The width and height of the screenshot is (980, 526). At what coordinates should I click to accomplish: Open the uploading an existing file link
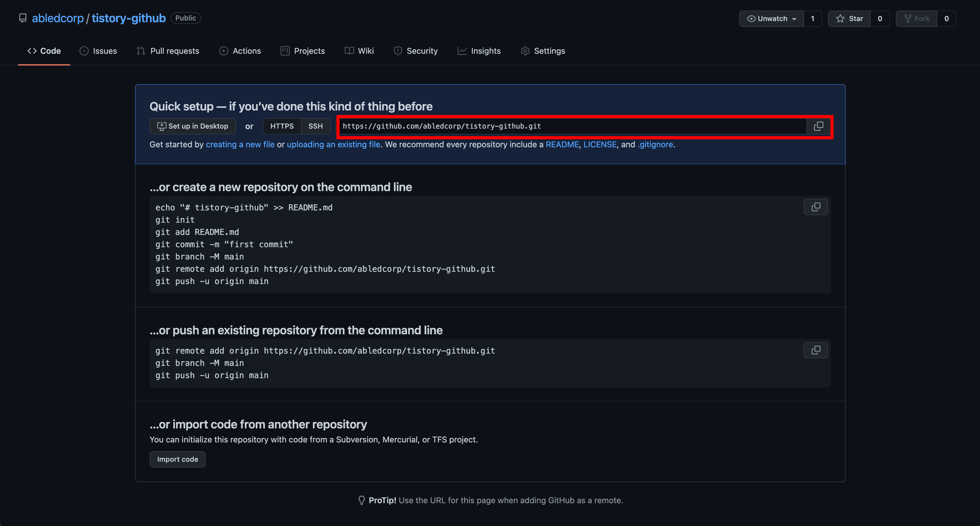[x=333, y=145]
